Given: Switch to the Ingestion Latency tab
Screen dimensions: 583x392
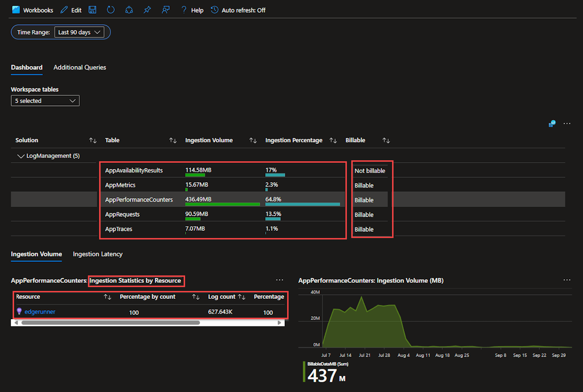Looking at the screenshot, I should 98,254.
